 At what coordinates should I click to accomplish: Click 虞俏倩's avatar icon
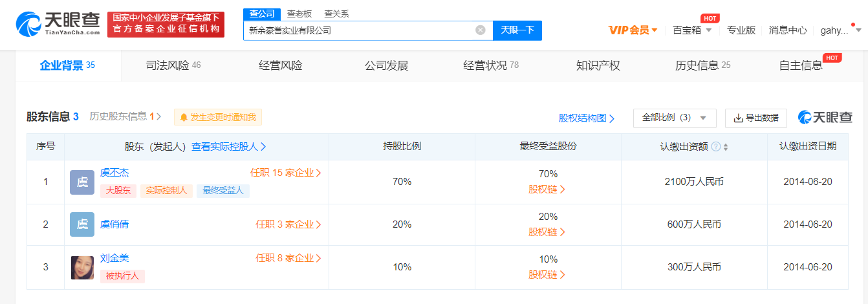pyautogui.click(x=82, y=224)
